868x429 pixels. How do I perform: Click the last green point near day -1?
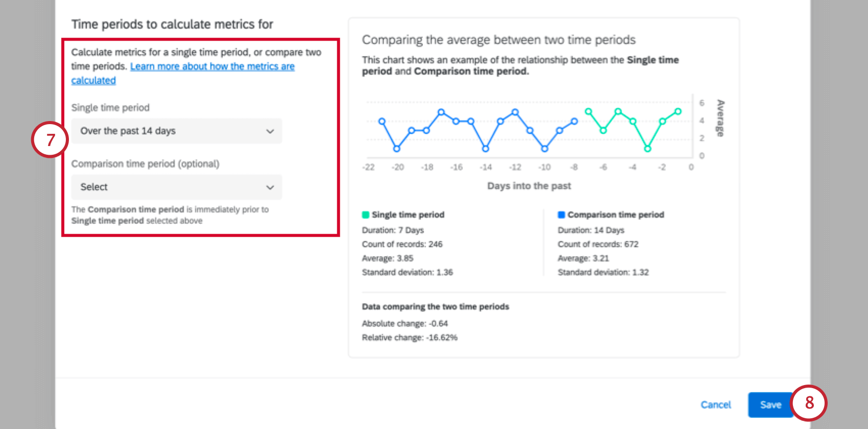678,111
